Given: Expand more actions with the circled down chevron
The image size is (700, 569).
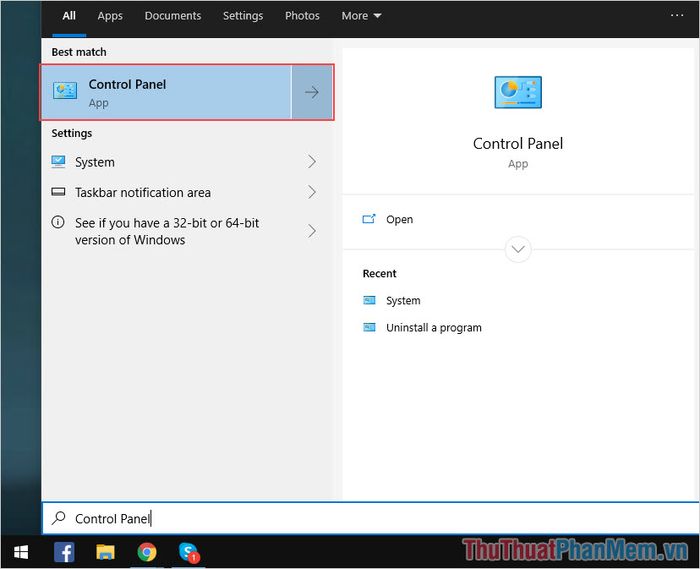Looking at the screenshot, I should coord(518,249).
